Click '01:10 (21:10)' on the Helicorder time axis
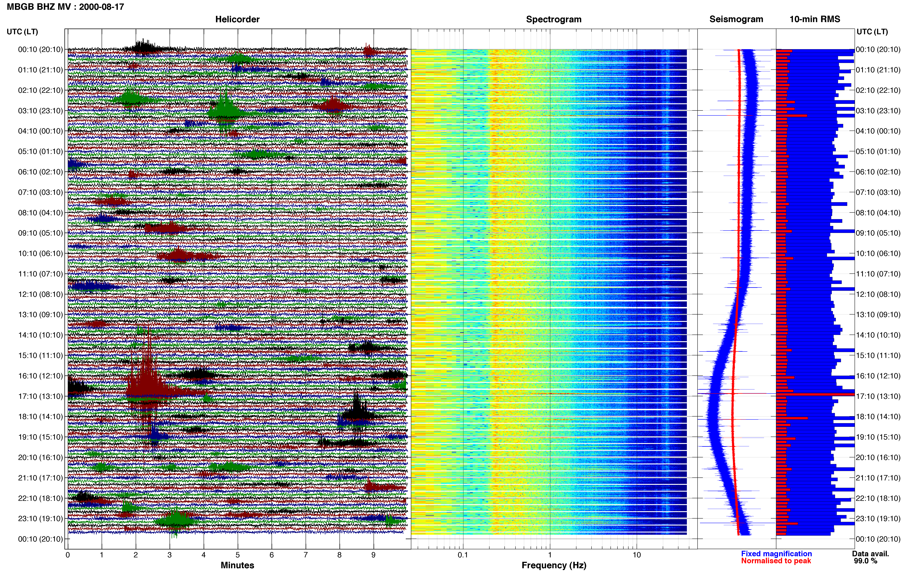This screenshot has width=924, height=578. point(41,70)
